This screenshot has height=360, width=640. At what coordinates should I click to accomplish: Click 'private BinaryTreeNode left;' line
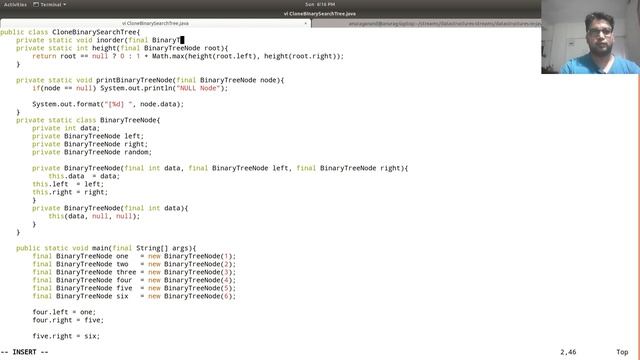pyautogui.click(x=88, y=136)
